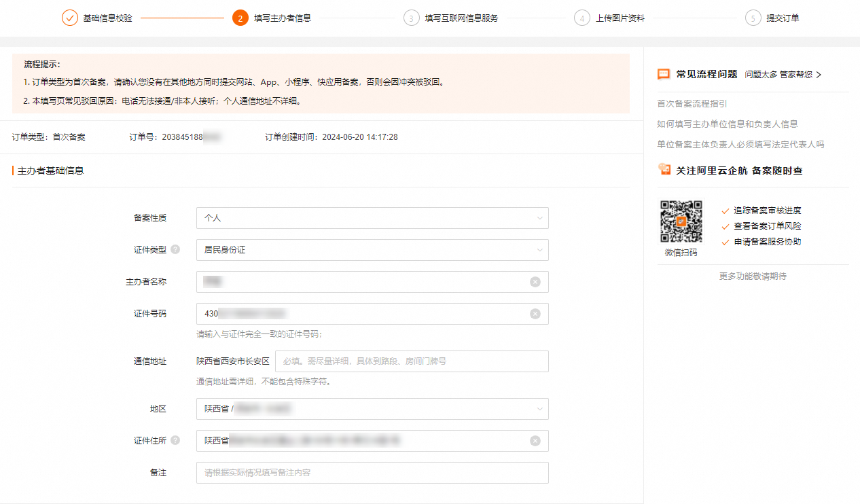
Task: Clear the 主办者名称 field with X icon
Action: tap(537, 282)
